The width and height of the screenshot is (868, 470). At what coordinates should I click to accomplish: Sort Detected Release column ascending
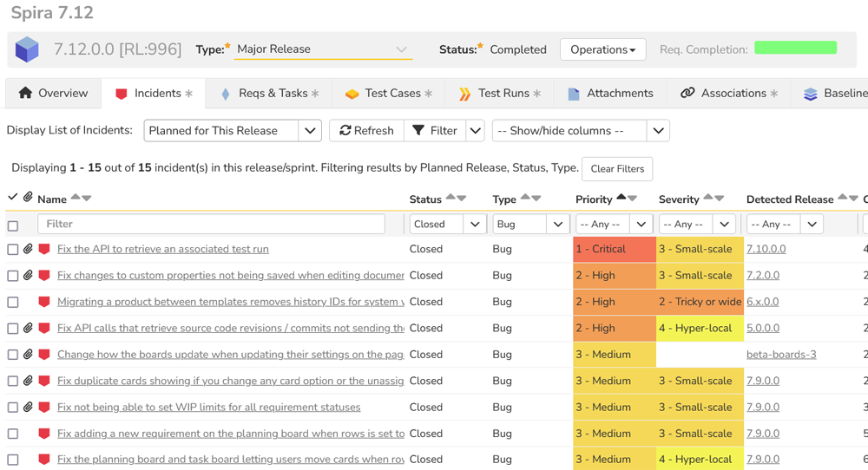tap(843, 197)
